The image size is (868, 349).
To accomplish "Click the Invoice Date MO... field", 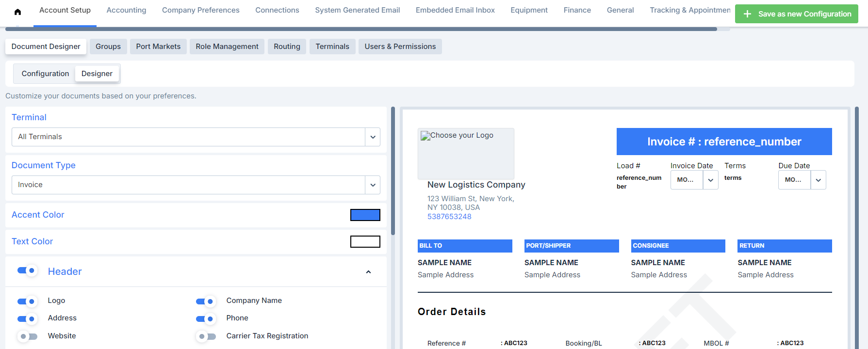I will point(687,180).
